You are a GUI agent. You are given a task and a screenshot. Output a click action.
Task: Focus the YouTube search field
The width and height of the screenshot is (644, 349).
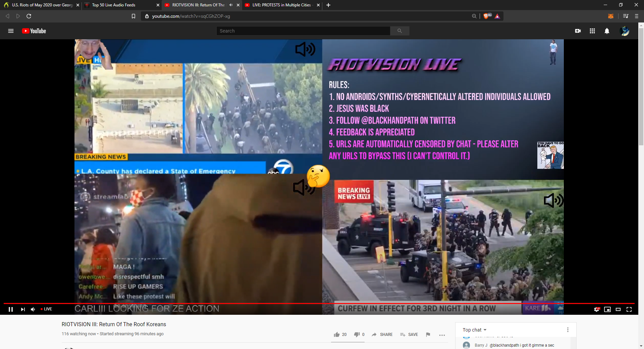(x=303, y=31)
